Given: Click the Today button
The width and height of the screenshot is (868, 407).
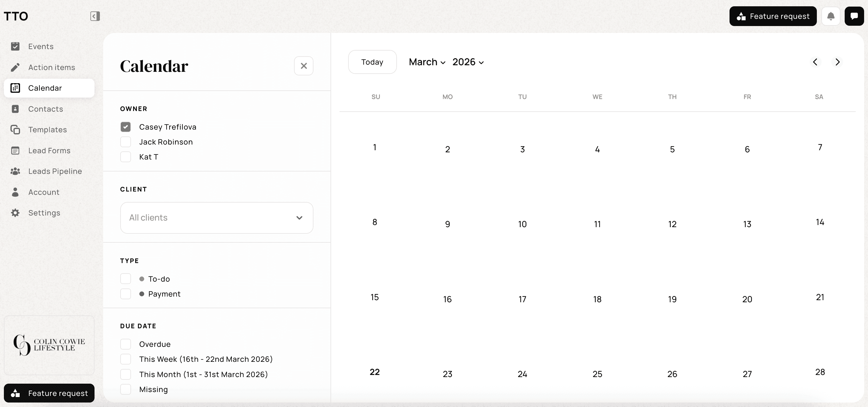Looking at the screenshot, I should (x=372, y=62).
